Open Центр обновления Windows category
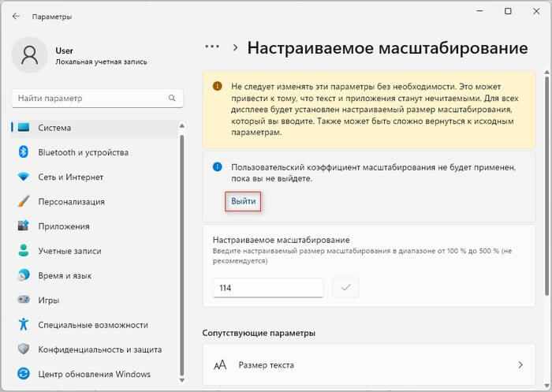Viewport: 552px width, 392px height. (x=95, y=375)
